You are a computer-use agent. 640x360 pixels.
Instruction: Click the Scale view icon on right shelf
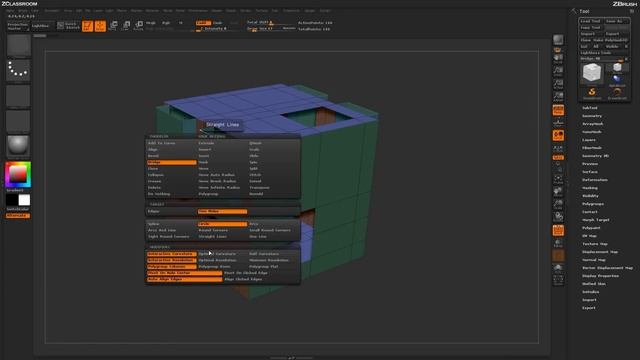(x=558, y=204)
